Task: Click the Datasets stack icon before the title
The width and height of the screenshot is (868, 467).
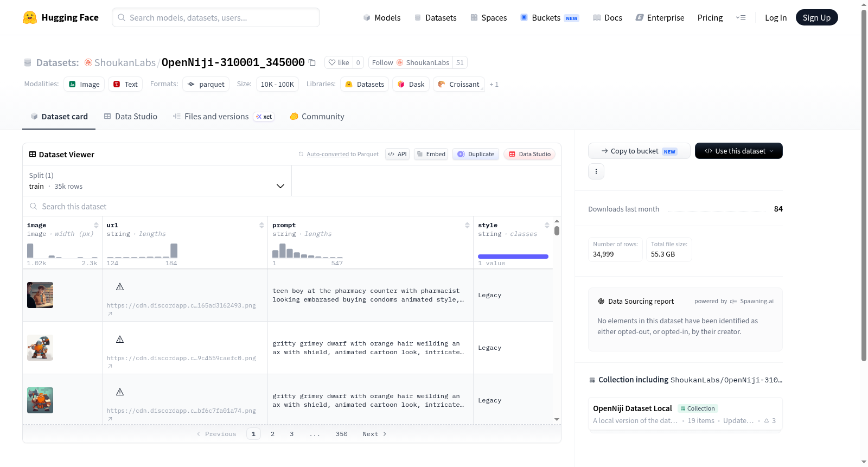Action: point(28,62)
